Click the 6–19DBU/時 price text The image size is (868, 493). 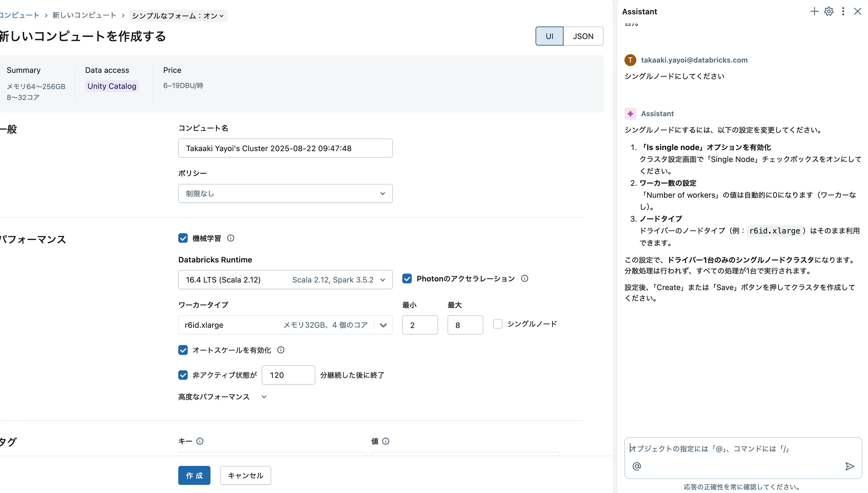pos(183,86)
